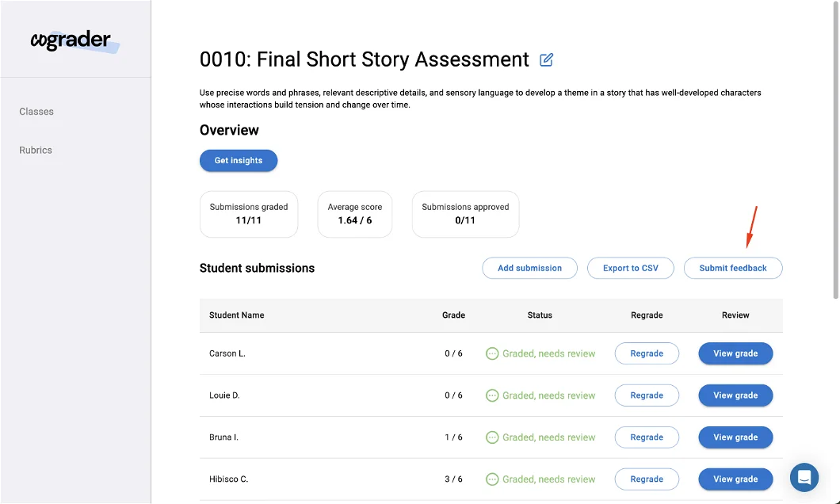
Task: Open the chat support bubble
Action: point(804,478)
